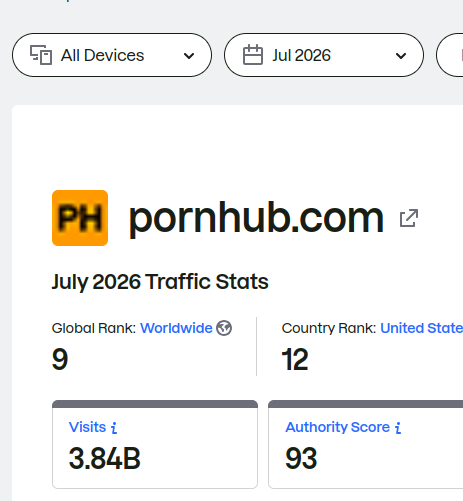Screen dimensions: 463x501
Task: Open external link icon beside domain
Action: 409,218
